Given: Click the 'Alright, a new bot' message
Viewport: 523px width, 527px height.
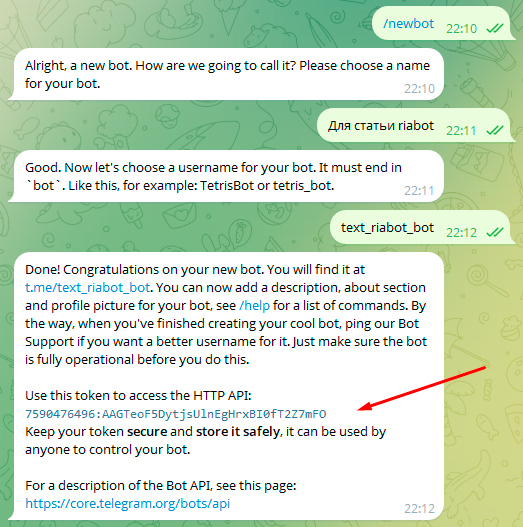Looking at the screenshot, I should [226, 74].
